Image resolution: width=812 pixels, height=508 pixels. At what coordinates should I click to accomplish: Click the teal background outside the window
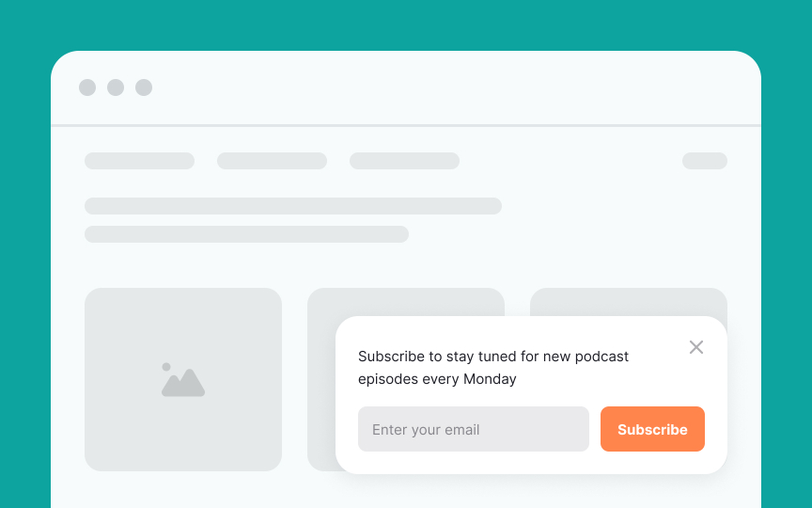point(406,24)
